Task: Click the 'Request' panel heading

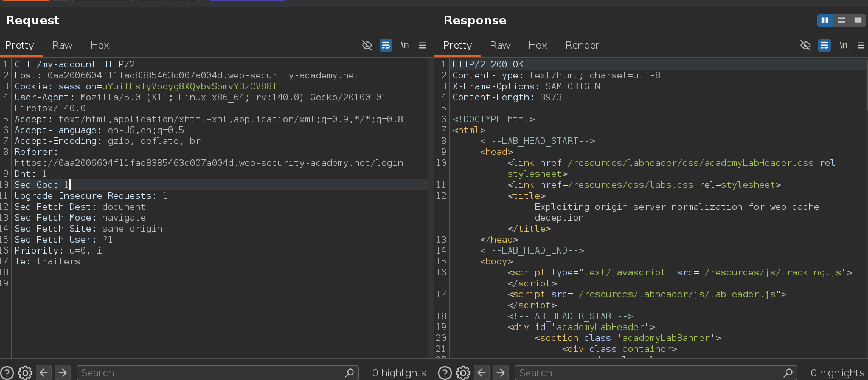Action: [33, 20]
